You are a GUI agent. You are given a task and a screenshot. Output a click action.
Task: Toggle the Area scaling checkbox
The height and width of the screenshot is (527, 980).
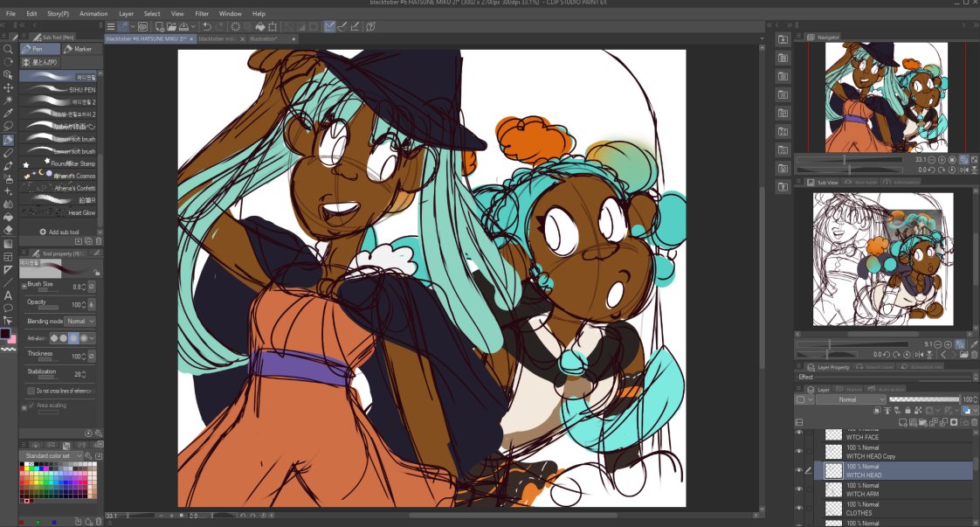pyautogui.click(x=31, y=406)
